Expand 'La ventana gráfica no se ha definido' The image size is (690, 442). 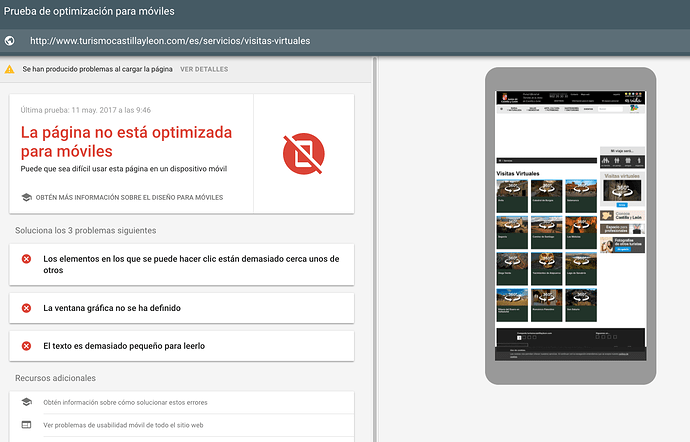pyautogui.click(x=182, y=308)
